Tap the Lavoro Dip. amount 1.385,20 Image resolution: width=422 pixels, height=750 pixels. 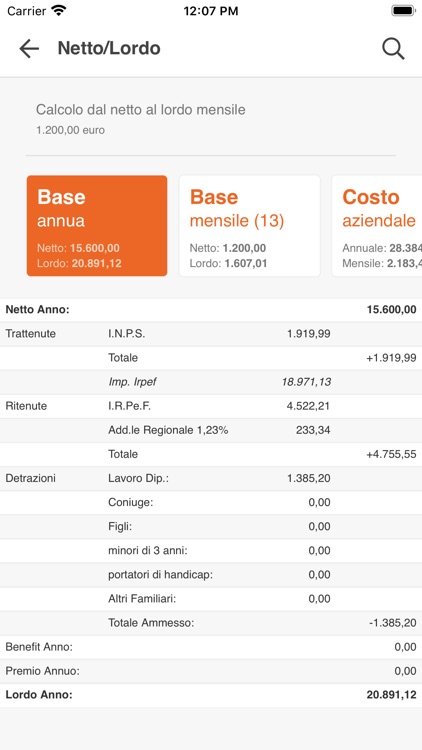[309, 478]
